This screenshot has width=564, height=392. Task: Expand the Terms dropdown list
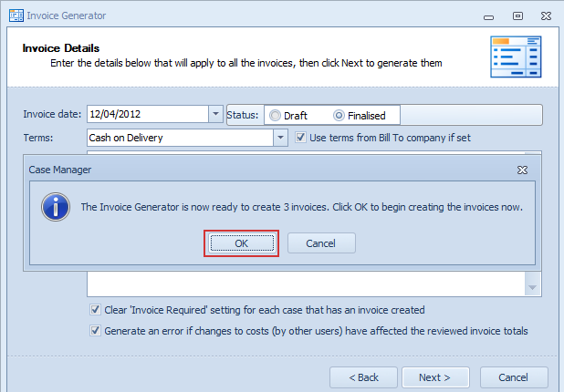tap(280, 138)
